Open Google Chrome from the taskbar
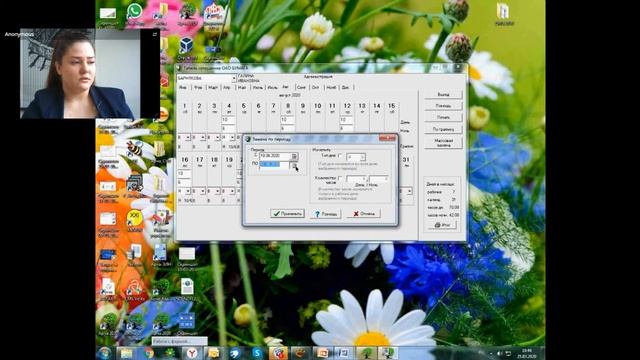 pos(148,353)
